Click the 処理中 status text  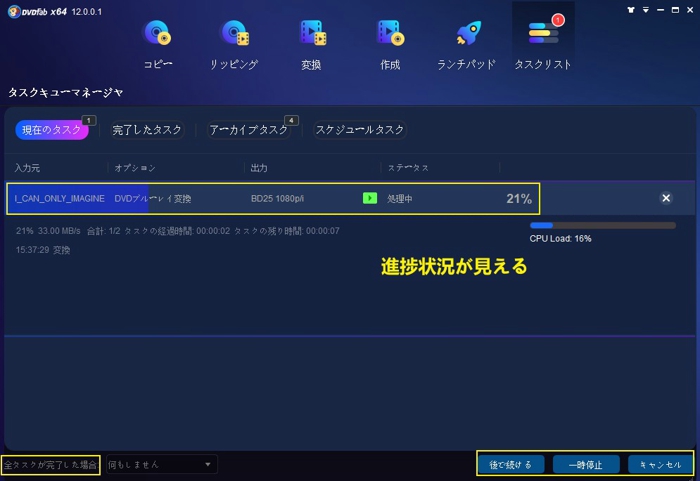click(x=400, y=199)
